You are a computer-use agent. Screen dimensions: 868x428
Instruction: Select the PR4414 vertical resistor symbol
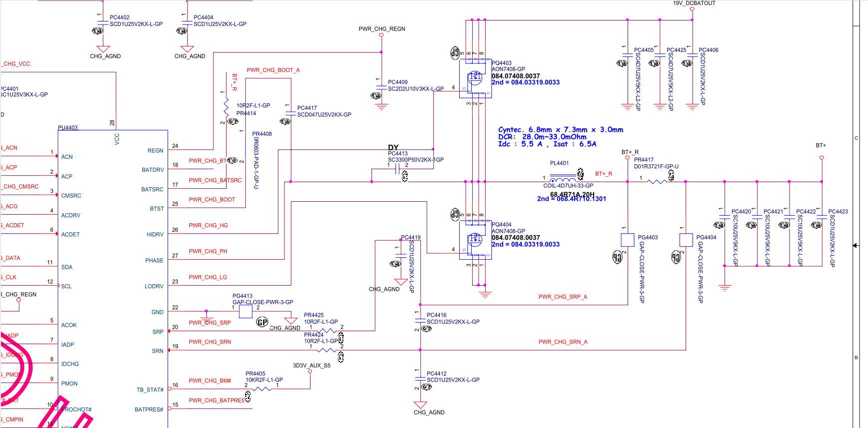click(226, 107)
